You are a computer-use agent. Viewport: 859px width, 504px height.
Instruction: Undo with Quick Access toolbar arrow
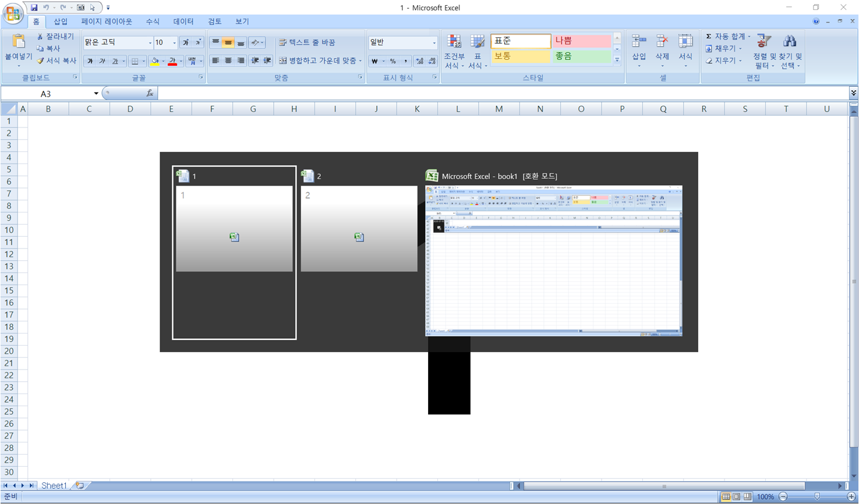(46, 8)
